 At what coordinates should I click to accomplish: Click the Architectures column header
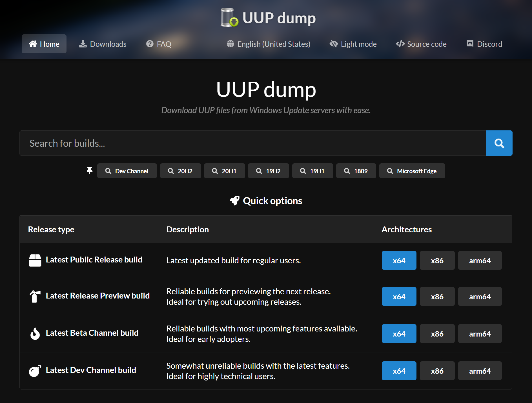407,230
